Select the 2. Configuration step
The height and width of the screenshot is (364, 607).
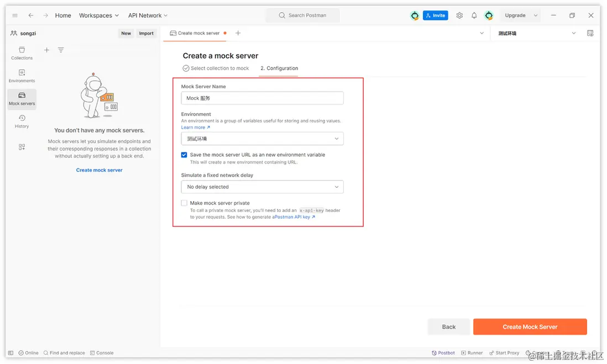tap(279, 68)
